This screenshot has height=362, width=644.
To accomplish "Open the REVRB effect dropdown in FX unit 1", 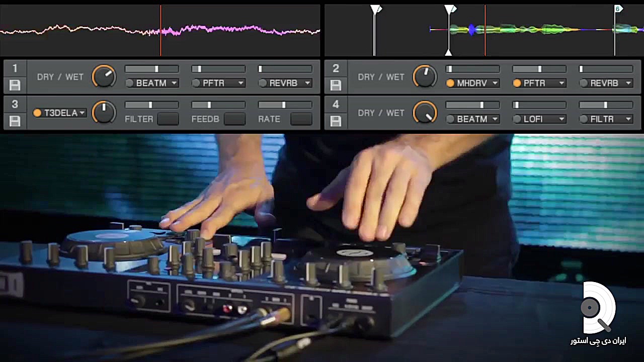I will (x=307, y=83).
